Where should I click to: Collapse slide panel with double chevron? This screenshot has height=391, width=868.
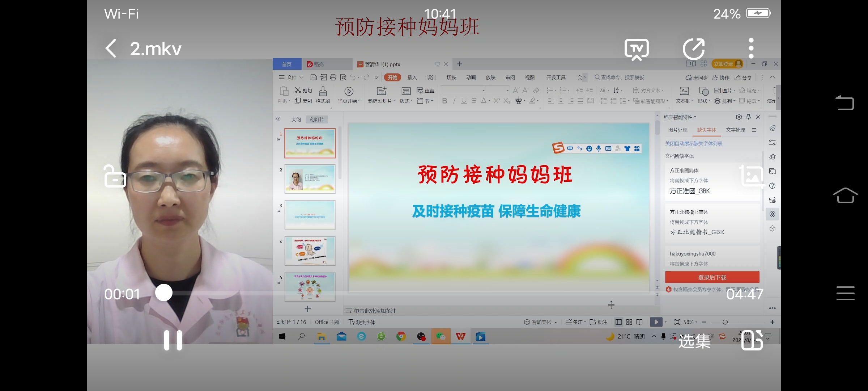pos(277,119)
